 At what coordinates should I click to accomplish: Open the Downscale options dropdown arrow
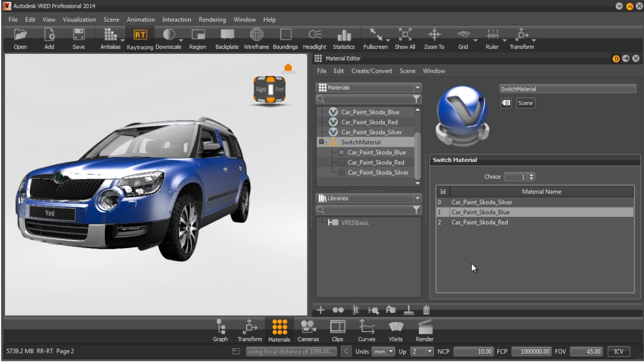(x=181, y=40)
